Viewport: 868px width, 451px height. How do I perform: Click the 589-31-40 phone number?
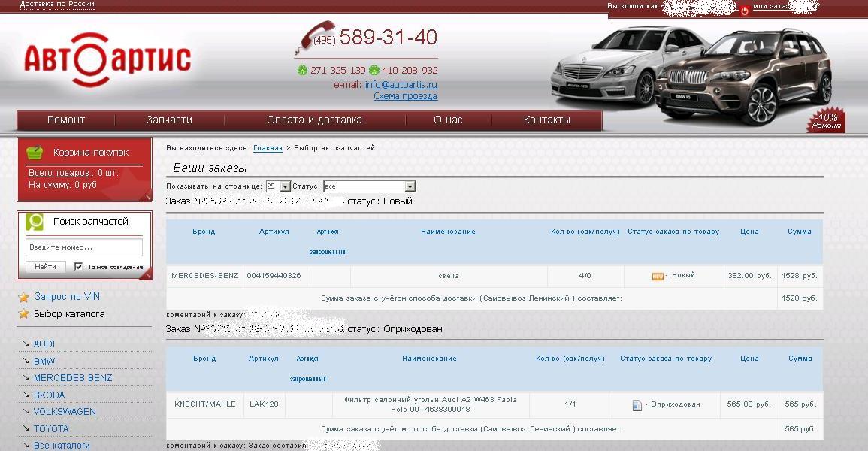click(x=388, y=37)
